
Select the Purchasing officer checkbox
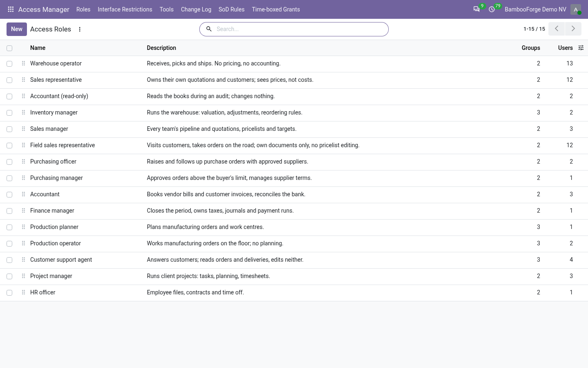(x=9, y=162)
